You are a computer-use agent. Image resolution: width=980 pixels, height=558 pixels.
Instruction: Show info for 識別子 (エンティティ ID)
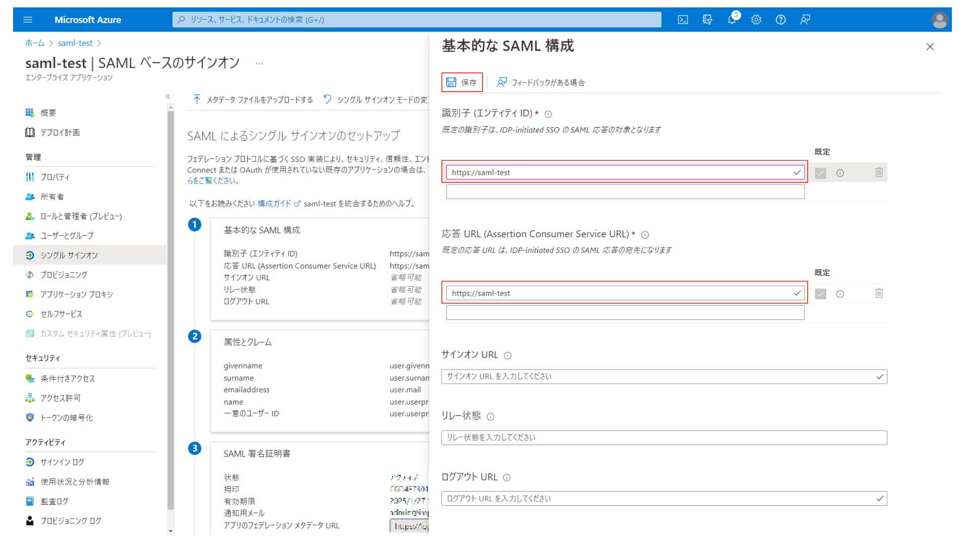point(548,114)
